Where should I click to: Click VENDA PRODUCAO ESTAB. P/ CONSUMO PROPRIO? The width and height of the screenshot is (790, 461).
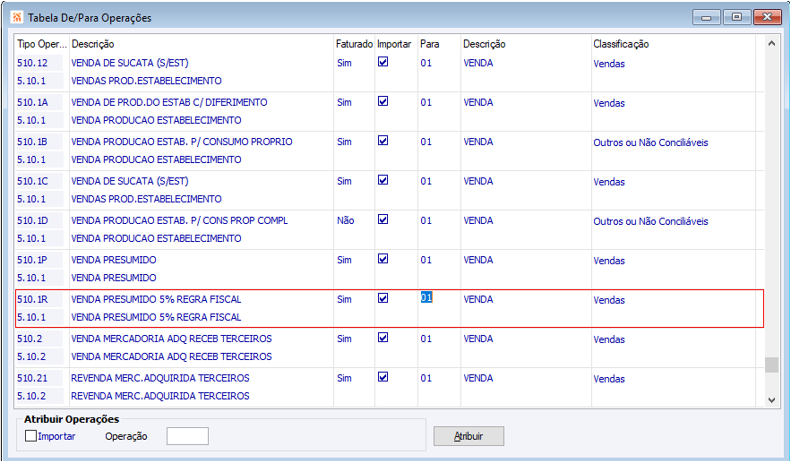point(181,142)
